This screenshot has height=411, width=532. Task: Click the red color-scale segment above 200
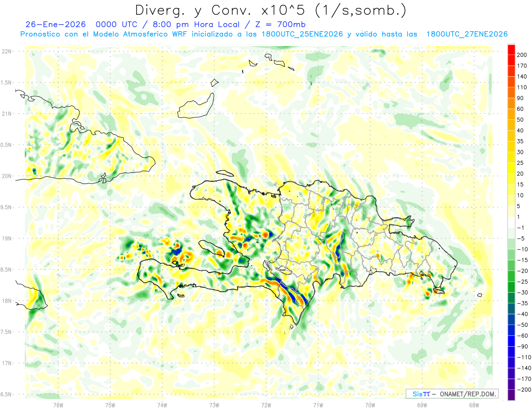tap(511, 50)
